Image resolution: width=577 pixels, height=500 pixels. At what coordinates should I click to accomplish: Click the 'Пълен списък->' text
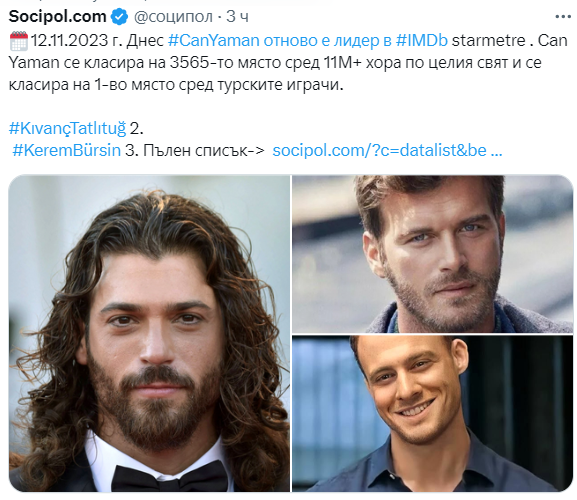point(204,150)
